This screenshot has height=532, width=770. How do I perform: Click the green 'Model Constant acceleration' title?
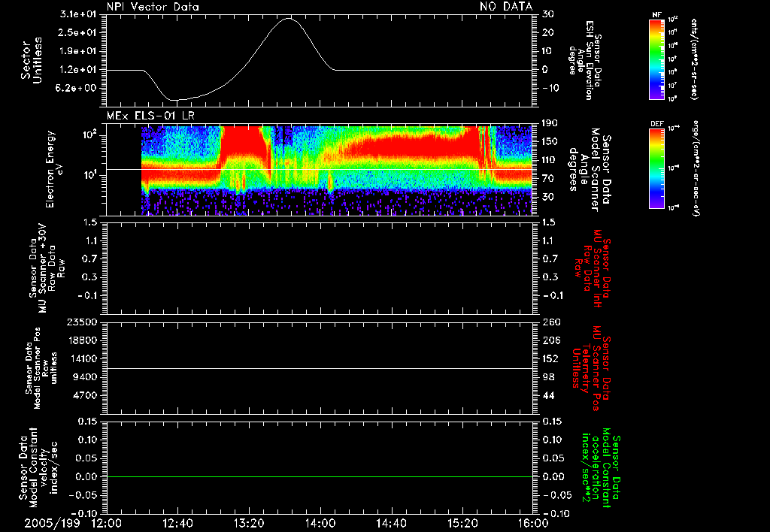coord(601,468)
